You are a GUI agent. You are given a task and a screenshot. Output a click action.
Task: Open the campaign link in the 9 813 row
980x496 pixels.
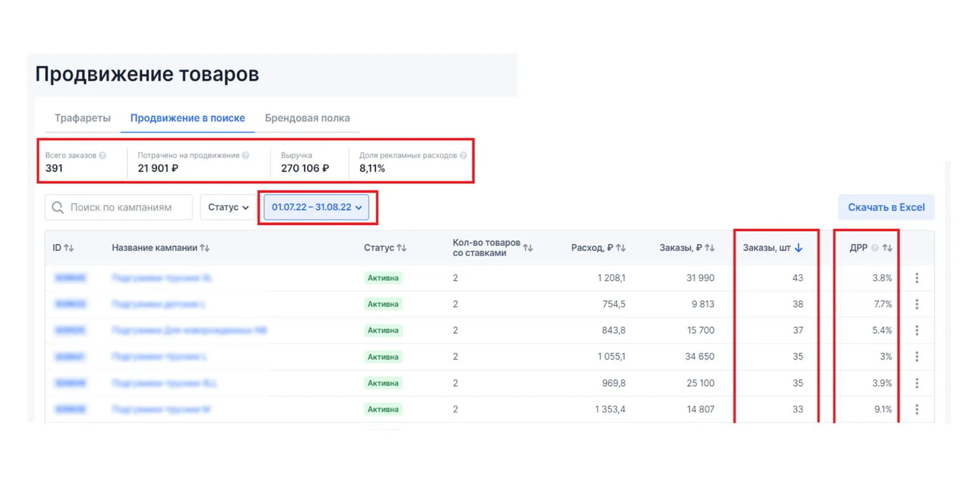coord(159,304)
